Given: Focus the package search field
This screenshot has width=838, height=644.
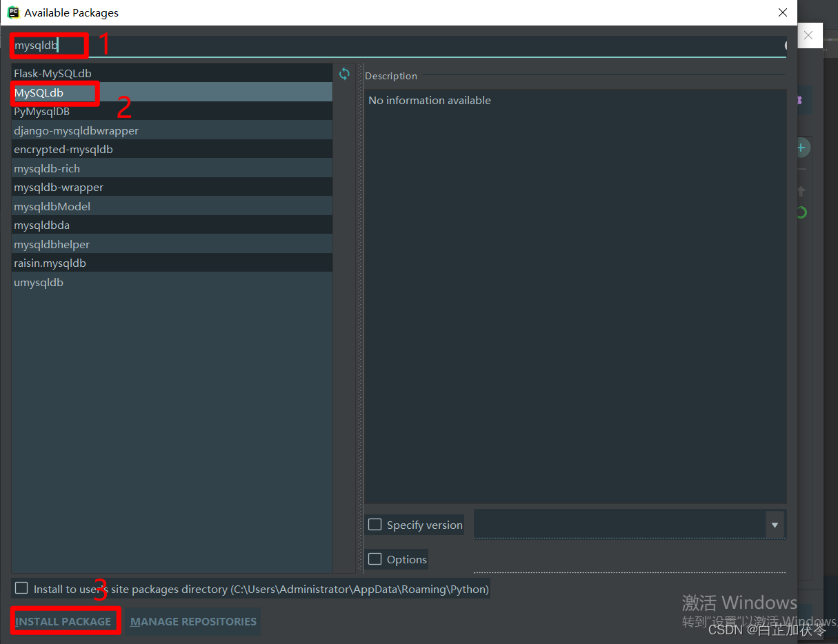Looking at the screenshot, I should [x=399, y=46].
